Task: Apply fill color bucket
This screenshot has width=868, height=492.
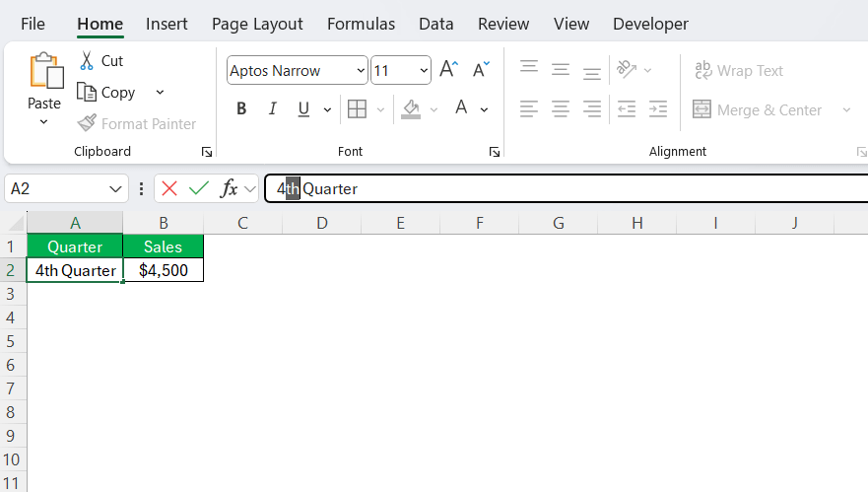Action: point(411,108)
